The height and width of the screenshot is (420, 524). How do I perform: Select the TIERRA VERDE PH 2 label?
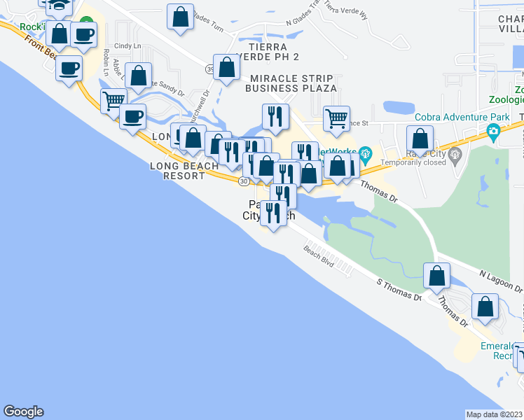point(268,52)
